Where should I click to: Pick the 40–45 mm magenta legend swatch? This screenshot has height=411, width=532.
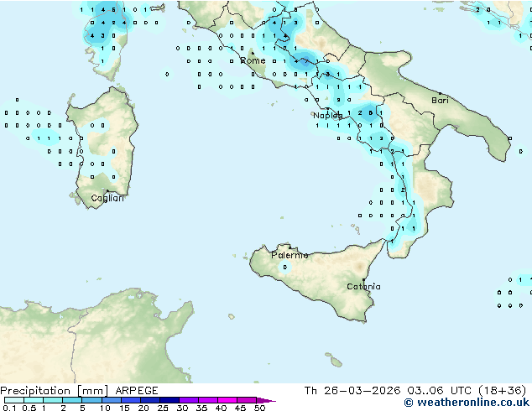pyautogui.click(x=227, y=400)
